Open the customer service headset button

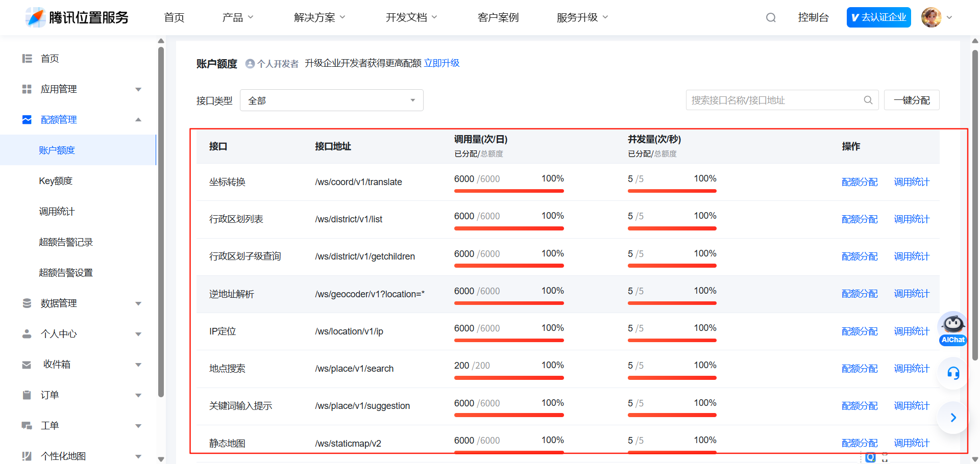(x=953, y=373)
